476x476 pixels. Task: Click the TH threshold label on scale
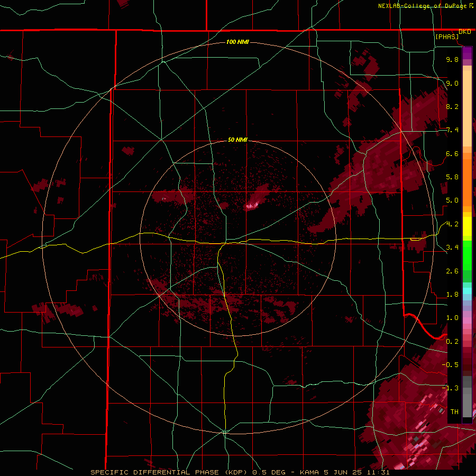tap(454, 411)
